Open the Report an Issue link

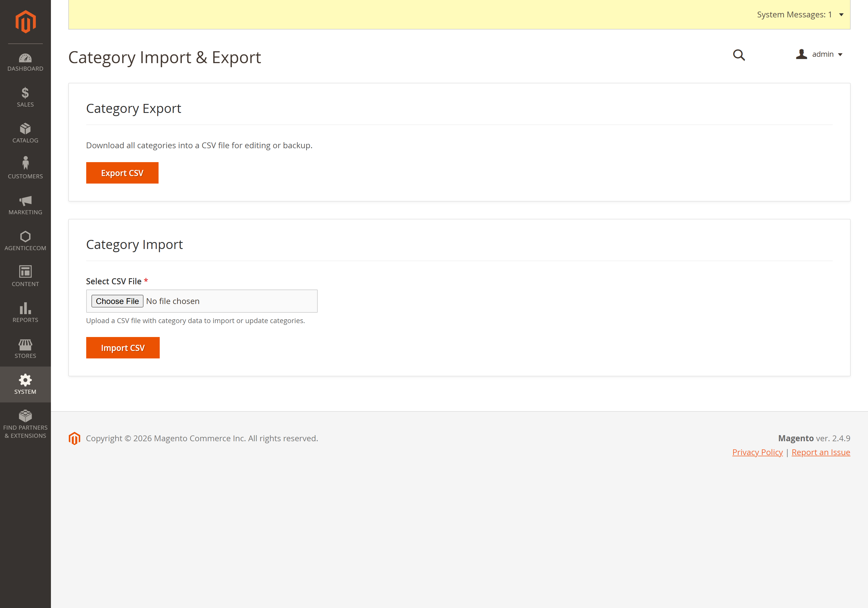point(821,452)
